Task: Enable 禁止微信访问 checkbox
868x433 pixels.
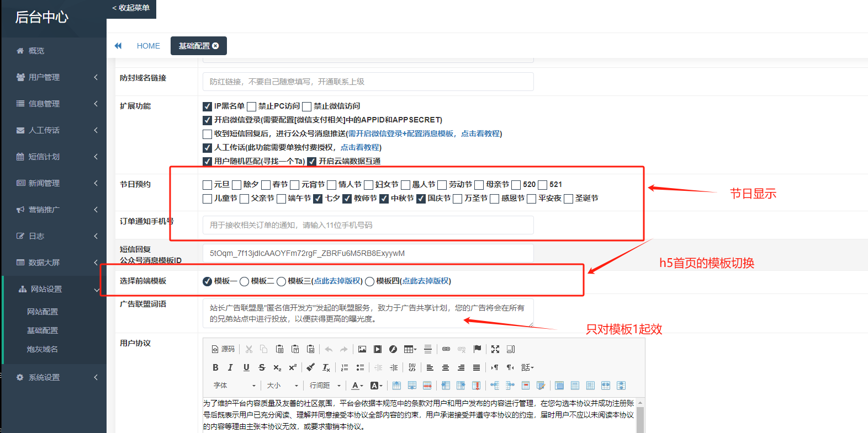Action: 307,106
